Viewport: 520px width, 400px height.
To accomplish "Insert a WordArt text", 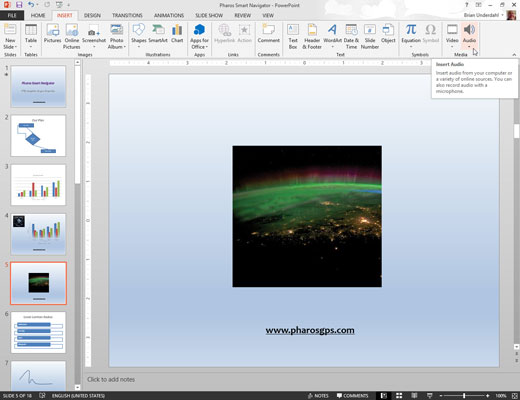I will (332, 36).
